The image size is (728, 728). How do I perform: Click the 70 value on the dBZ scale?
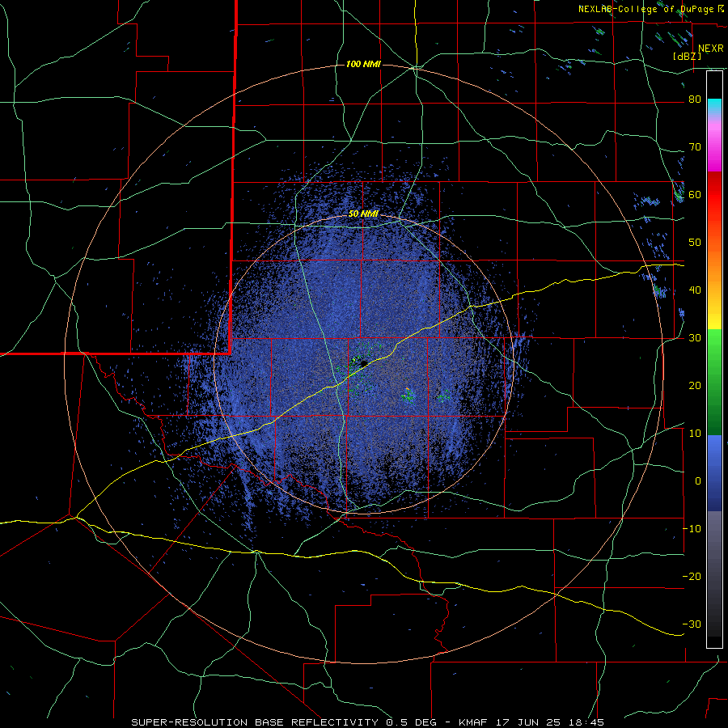(695, 146)
